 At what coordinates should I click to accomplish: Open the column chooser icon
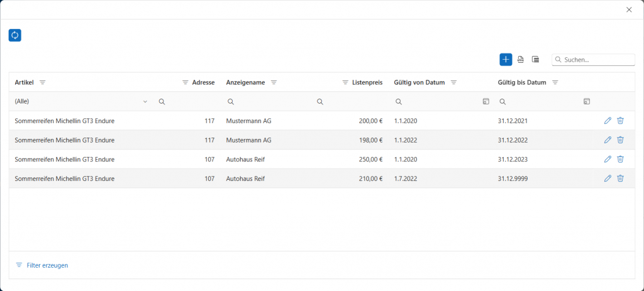(x=536, y=60)
